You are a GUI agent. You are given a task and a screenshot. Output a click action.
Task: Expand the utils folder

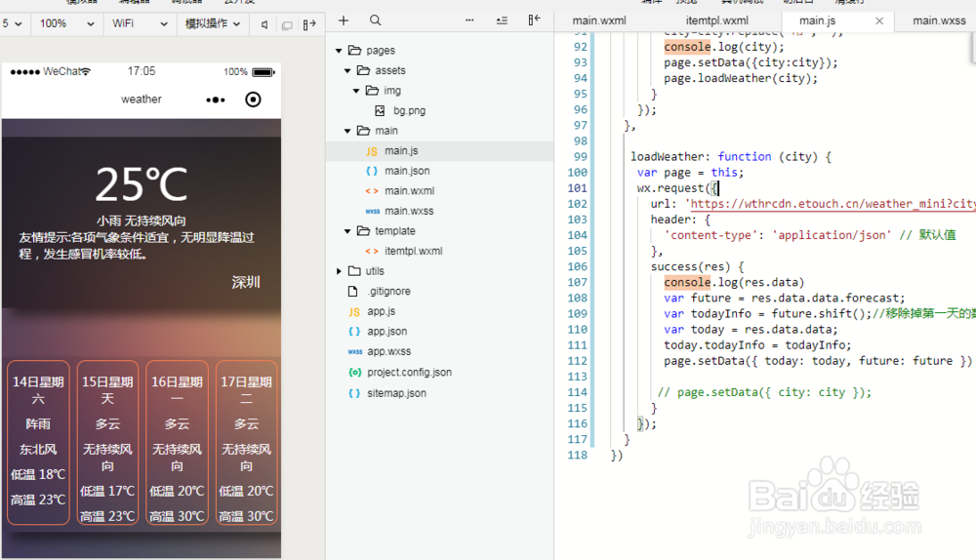point(339,271)
